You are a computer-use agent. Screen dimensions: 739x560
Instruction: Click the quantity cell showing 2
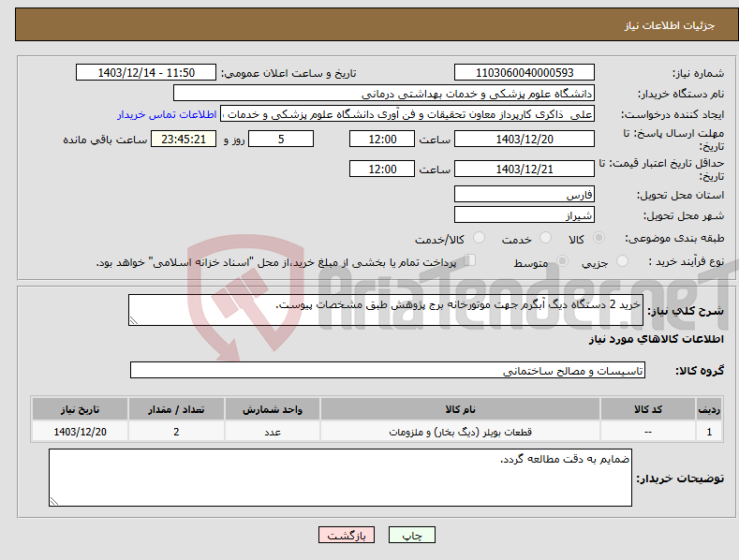[176, 432]
